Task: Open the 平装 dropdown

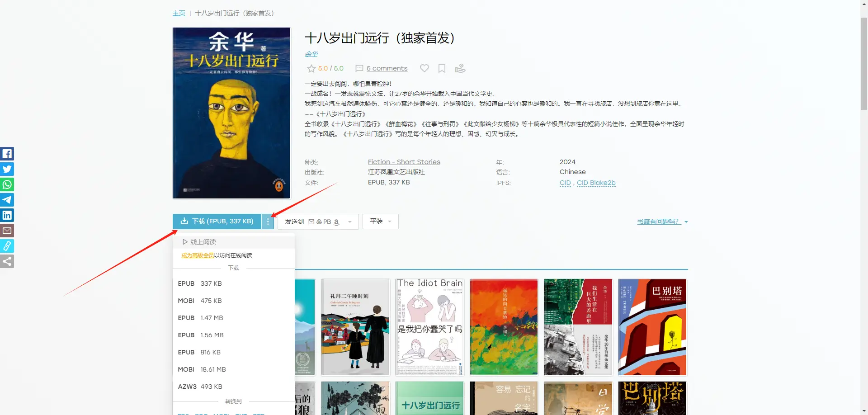Action: click(380, 222)
